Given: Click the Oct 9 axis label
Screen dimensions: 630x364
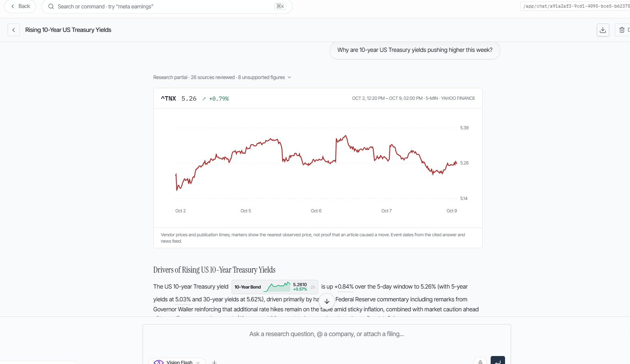Looking at the screenshot, I should point(452,211).
